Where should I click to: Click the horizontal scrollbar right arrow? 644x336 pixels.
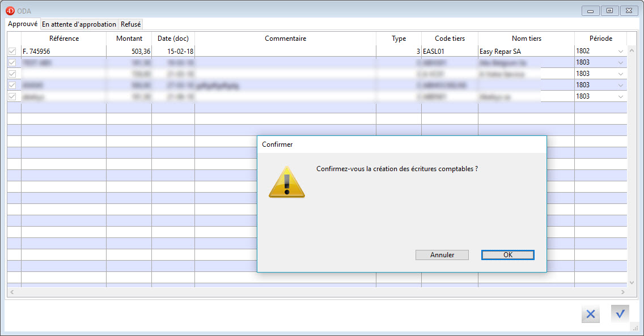click(622, 292)
